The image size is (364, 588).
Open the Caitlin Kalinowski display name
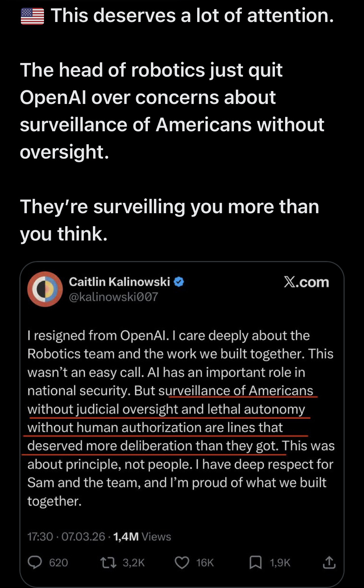(119, 282)
